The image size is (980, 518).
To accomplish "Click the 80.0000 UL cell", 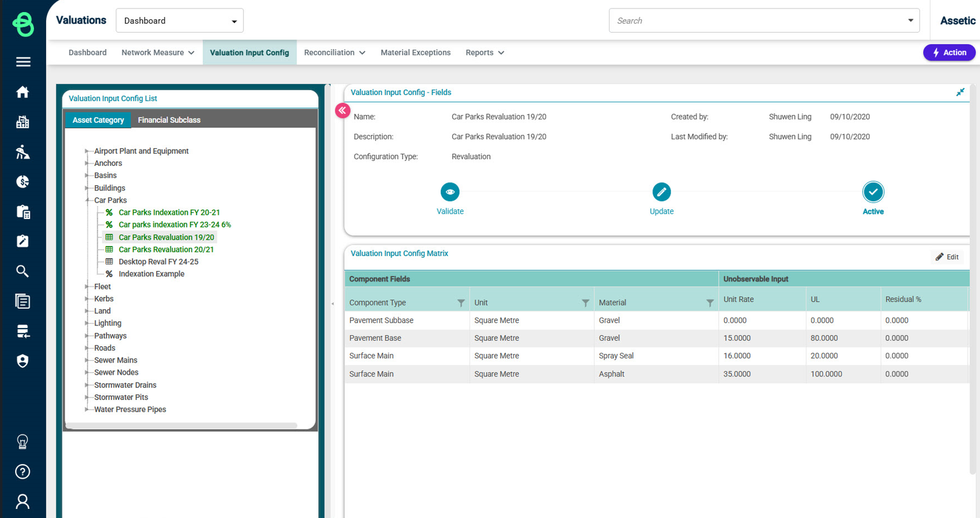I will pyautogui.click(x=843, y=338).
